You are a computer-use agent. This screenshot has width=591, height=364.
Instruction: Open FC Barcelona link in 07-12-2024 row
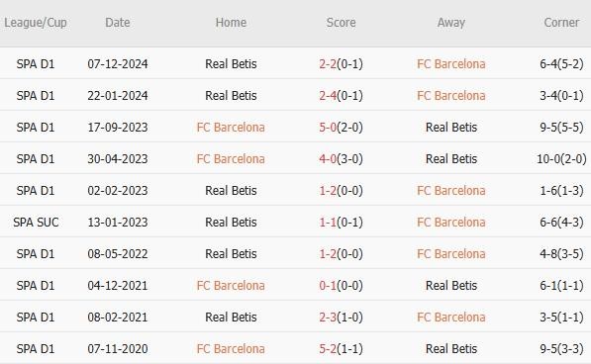(451, 64)
